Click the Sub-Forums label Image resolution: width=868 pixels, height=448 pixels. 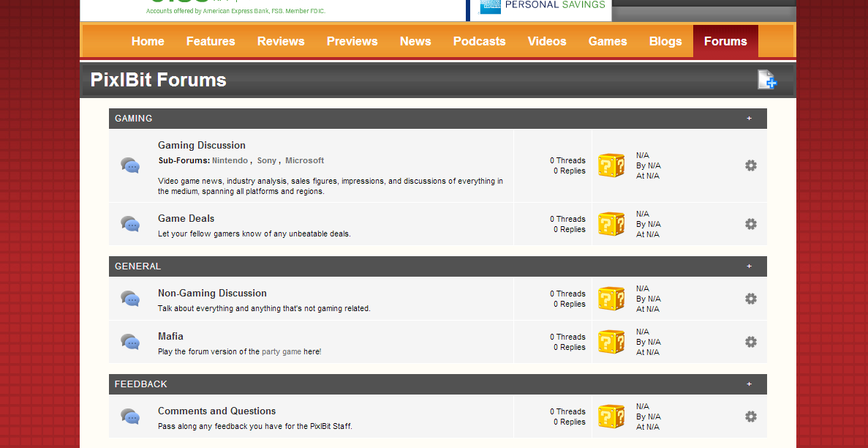[184, 160]
